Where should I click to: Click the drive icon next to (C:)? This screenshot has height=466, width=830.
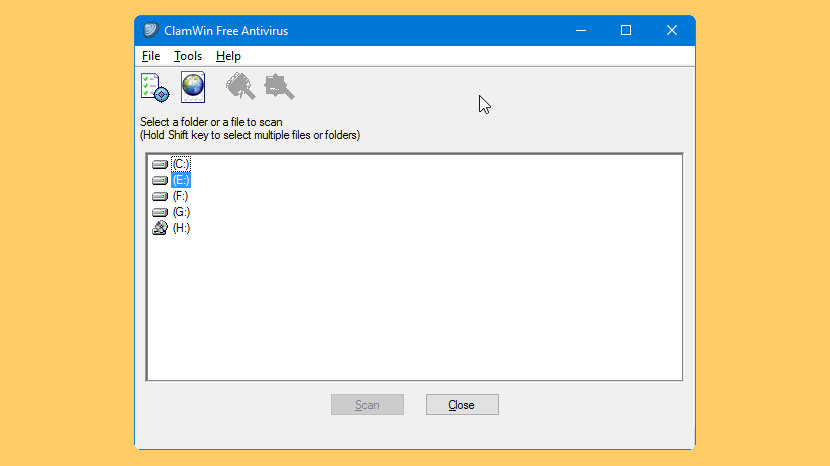pyautogui.click(x=159, y=164)
